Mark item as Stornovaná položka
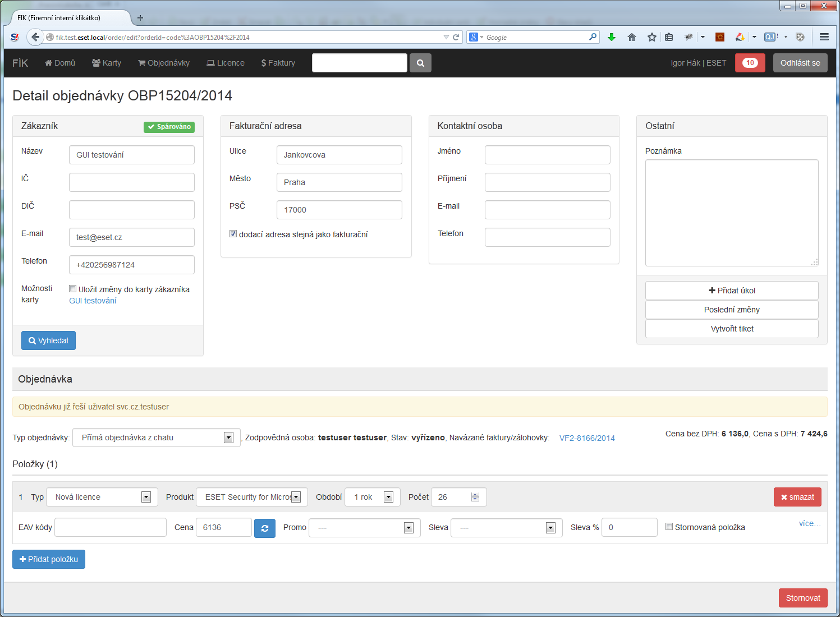This screenshot has height=617, width=840. click(x=669, y=527)
